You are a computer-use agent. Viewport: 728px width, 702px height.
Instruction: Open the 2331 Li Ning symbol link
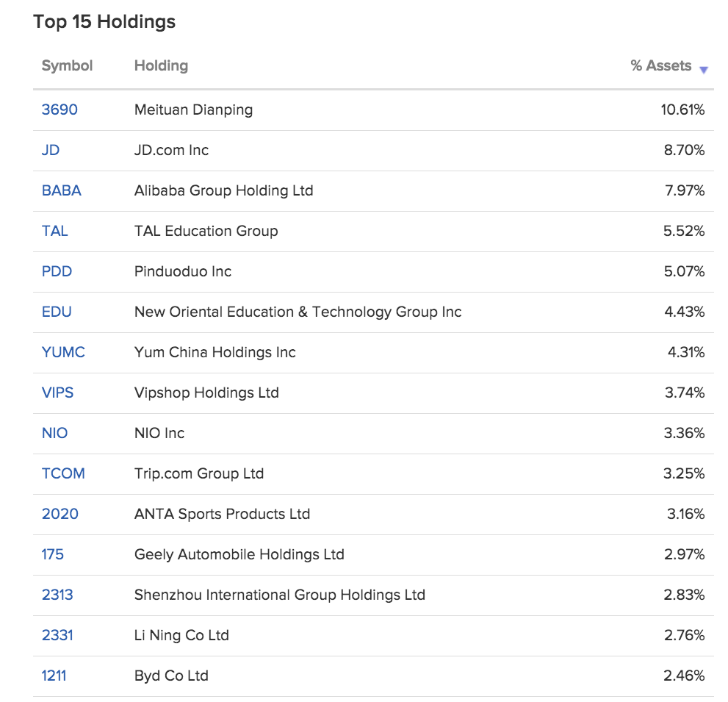pyautogui.click(x=57, y=635)
